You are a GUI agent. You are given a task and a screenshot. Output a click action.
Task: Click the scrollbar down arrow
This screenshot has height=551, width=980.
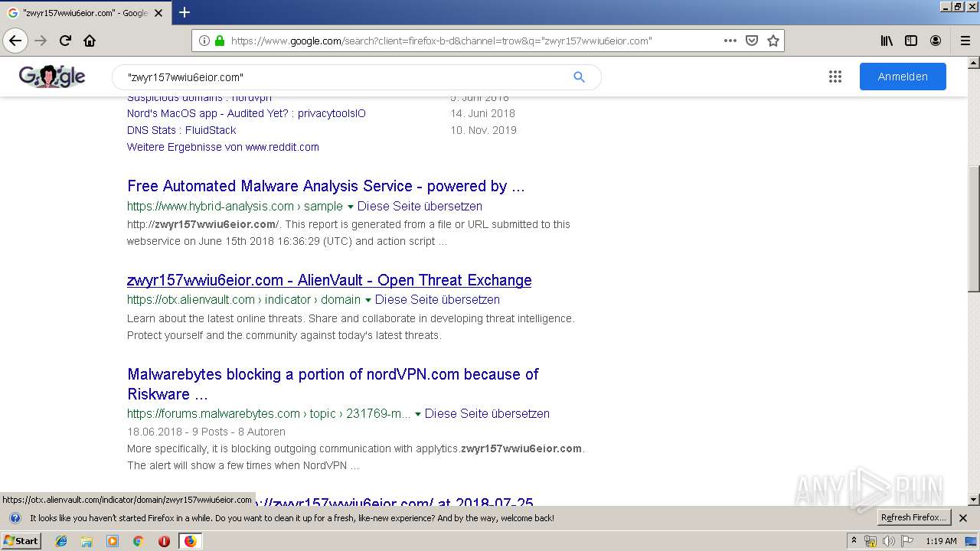(x=974, y=500)
